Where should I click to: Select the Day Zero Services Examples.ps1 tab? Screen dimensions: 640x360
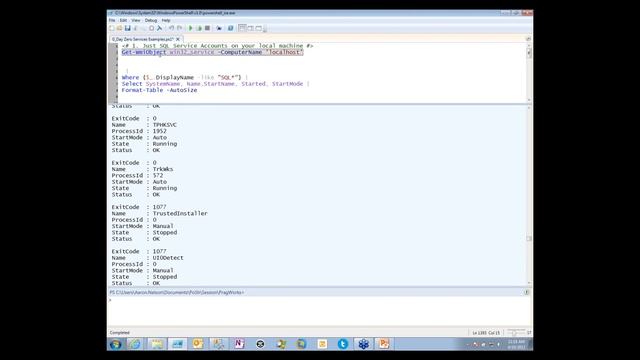pyautogui.click(x=143, y=39)
